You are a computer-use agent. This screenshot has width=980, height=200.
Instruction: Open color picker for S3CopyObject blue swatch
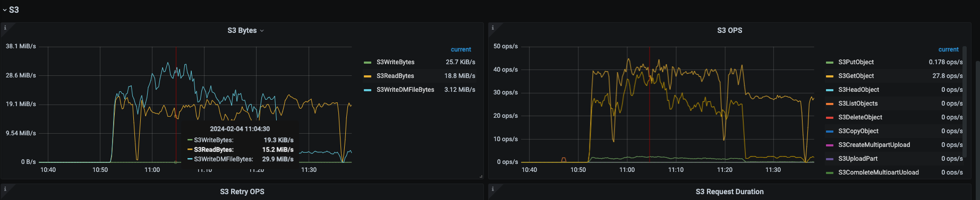click(830, 132)
